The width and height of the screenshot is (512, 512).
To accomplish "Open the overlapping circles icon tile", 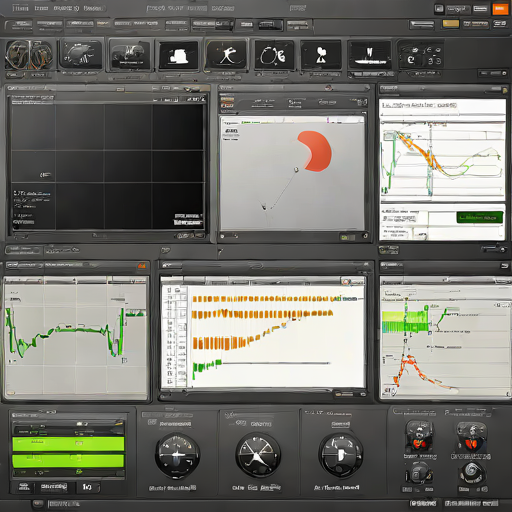I will click(274, 55).
